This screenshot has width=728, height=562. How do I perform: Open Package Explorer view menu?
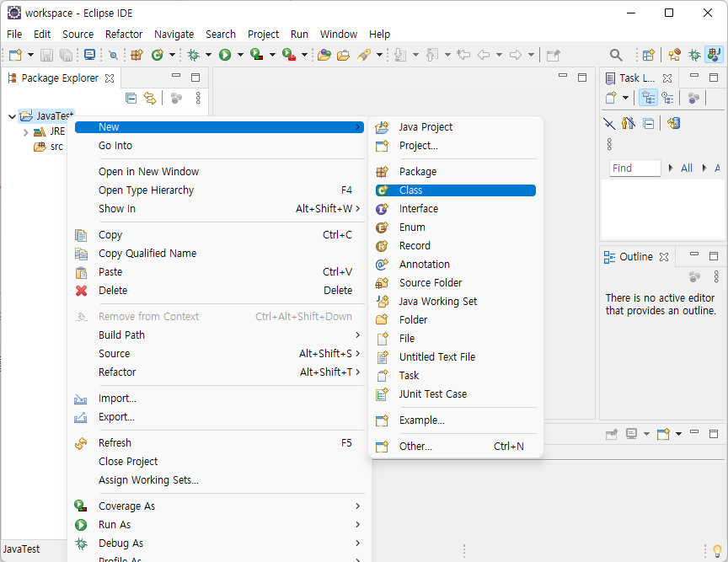(x=198, y=98)
